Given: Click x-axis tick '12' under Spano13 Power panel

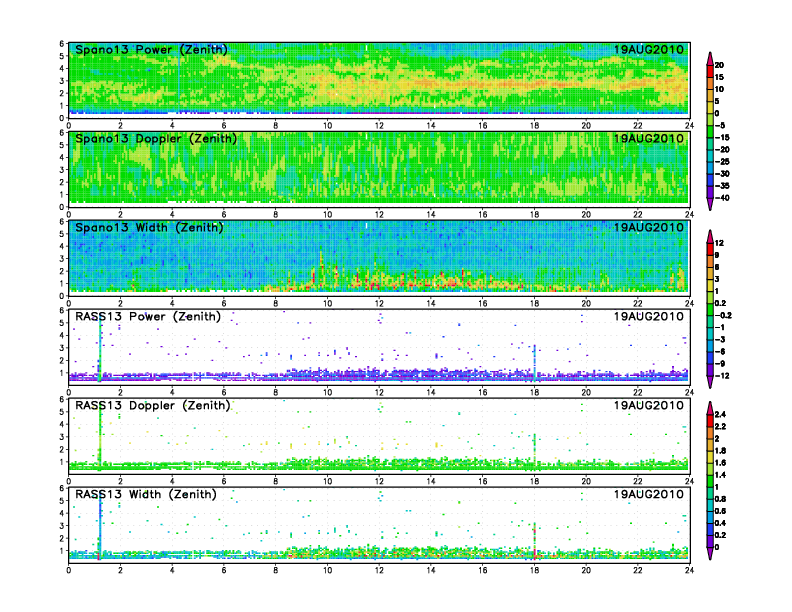Looking at the screenshot, I should point(379,125).
